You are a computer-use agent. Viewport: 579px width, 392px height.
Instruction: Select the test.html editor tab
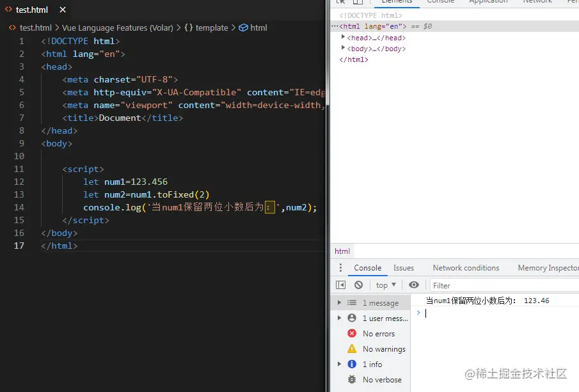[x=36, y=10]
